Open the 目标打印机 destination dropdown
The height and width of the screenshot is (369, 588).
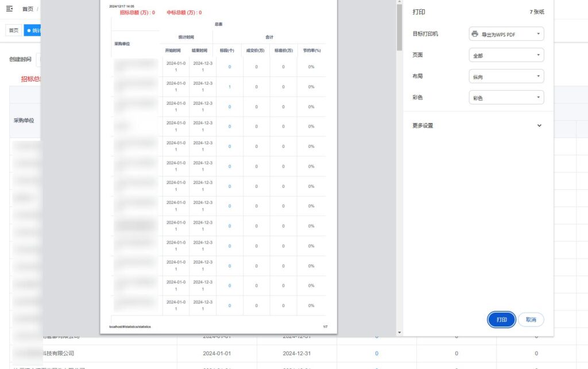pyautogui.click(x=506, y=34)
